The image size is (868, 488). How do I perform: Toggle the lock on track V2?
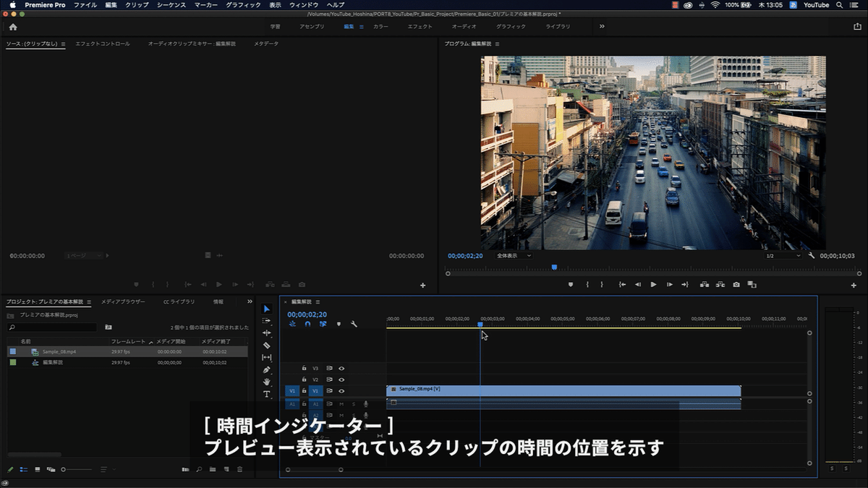[304, 380]
